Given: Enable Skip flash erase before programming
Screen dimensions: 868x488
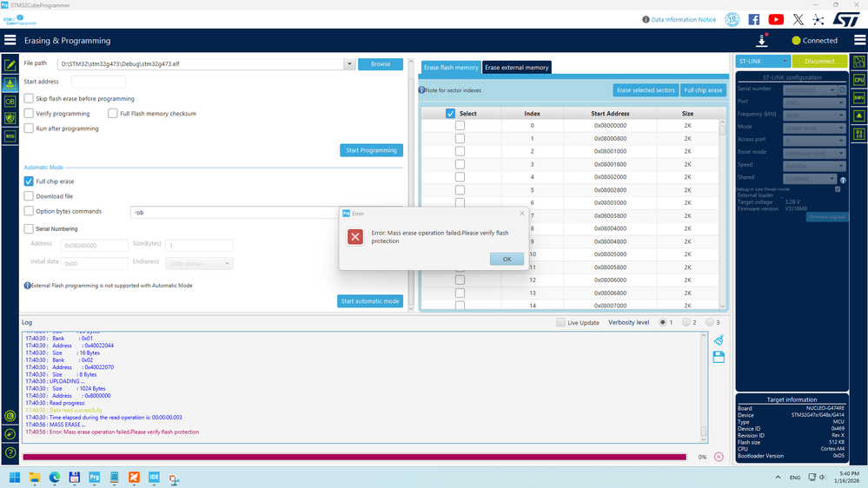Looking at the screenshot, I should (29, 98).
